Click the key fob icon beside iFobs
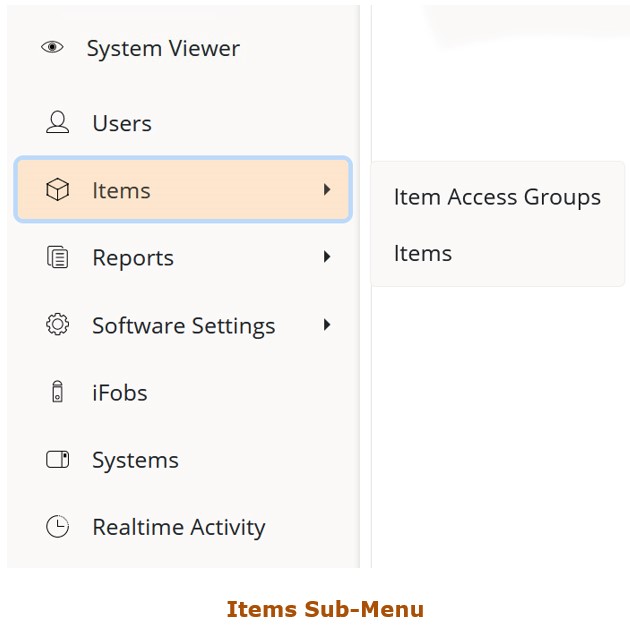The height and width of the screenshot is (625, 630). tap(58, 393)
